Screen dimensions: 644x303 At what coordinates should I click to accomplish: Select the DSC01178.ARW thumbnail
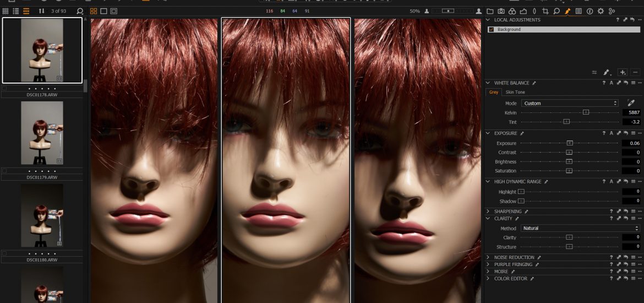point(42,50)
